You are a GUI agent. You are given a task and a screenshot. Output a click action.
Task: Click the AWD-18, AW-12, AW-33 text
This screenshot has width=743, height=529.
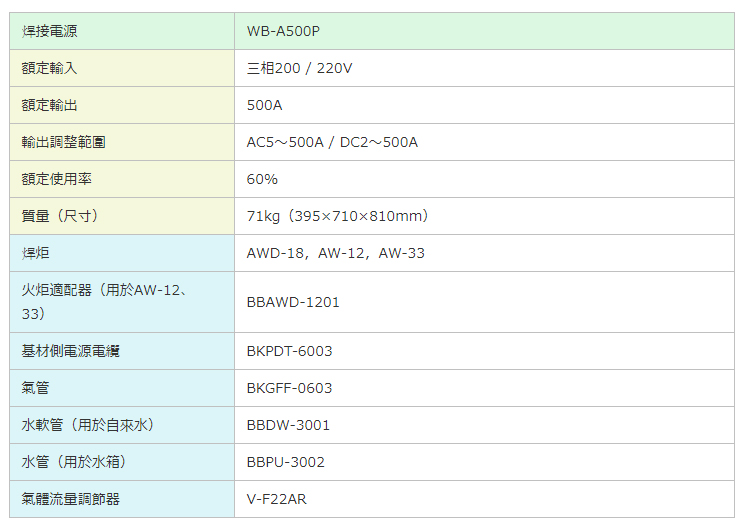pyautogui.click(x=335, y=253)
